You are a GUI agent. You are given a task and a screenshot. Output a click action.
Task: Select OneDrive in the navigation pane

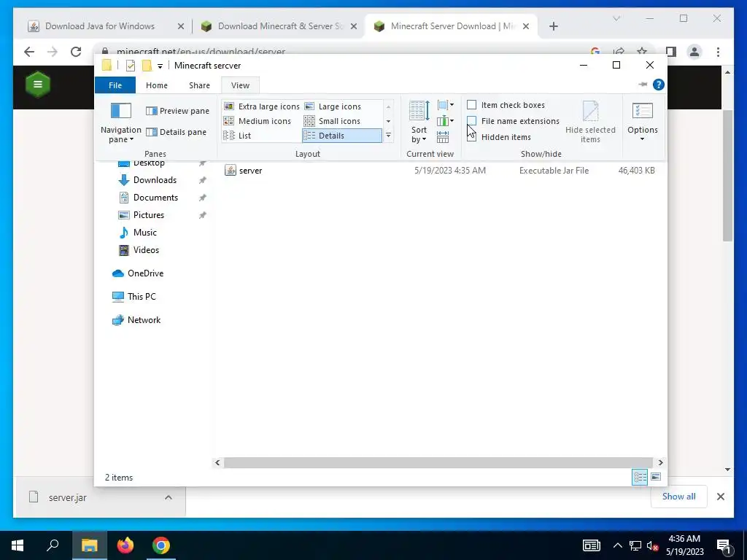click(145, 273)
